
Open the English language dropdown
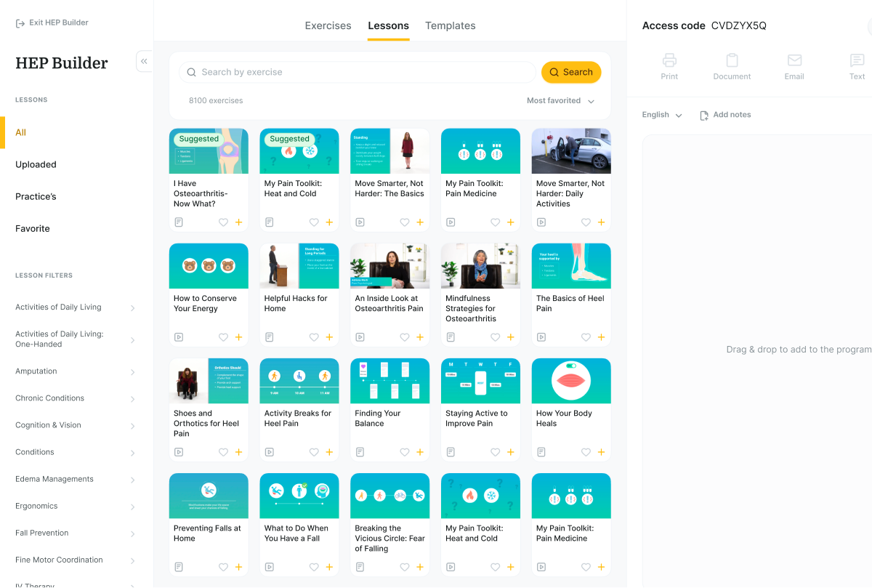click(660, 114)
